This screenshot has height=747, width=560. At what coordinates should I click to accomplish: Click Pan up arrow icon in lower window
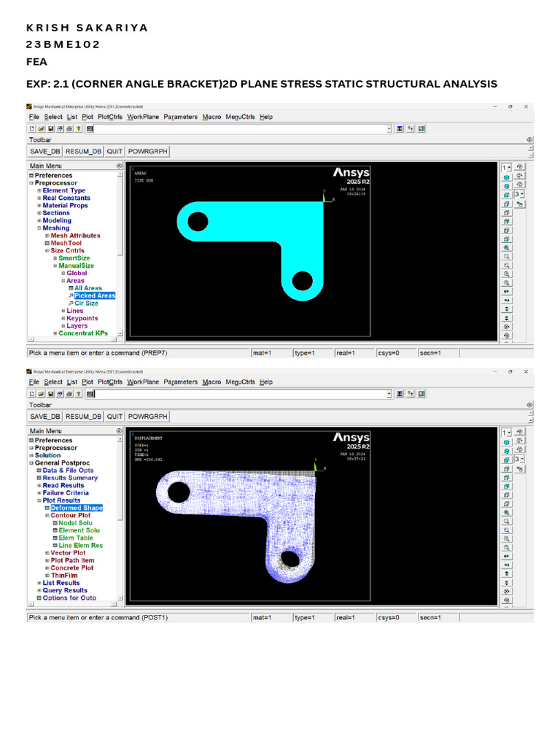pyautogui.click(x=507, y=573)
